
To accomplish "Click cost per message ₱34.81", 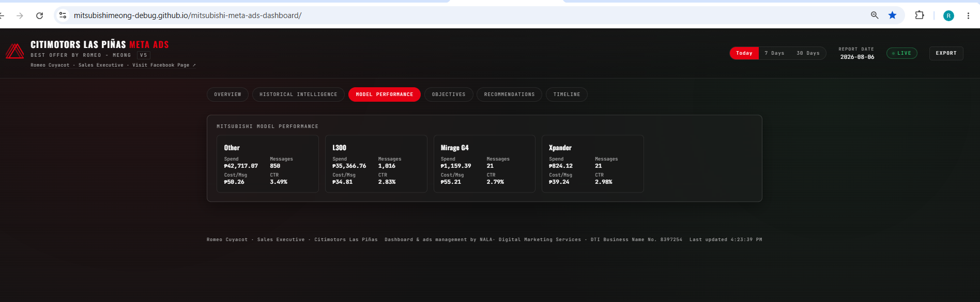I will coord(343,182).
